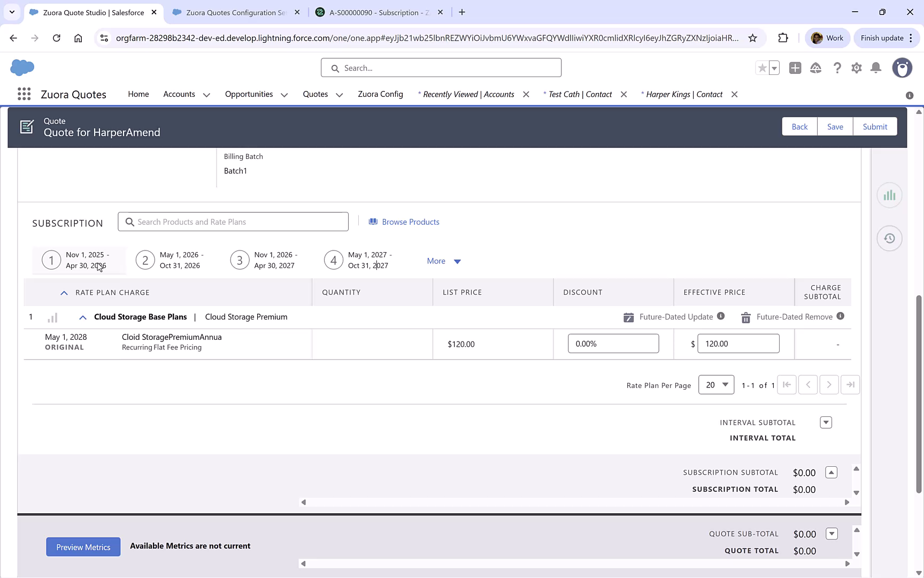
Task: Open Setup with the gear icon
Action: pyautogui.click(x=857, y=68)
